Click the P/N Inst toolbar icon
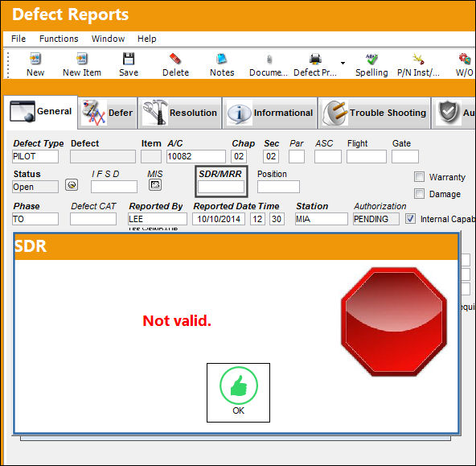The width and height of the screenshot is (476, 466). tap(418, 59)
